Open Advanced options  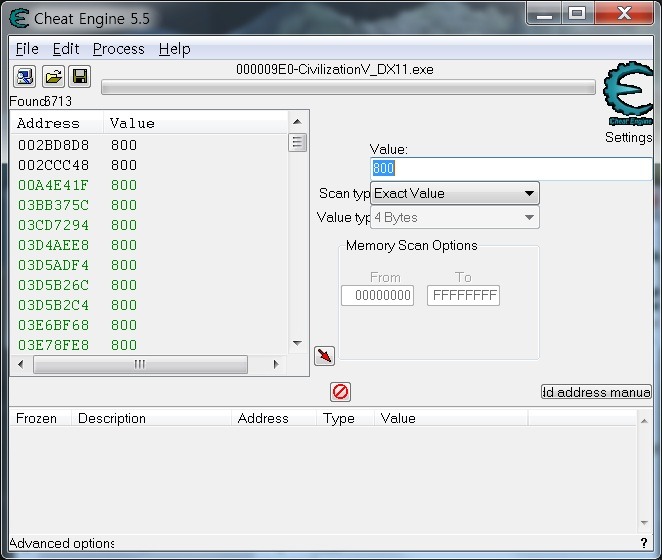pyautogui.click(x=62, y=543)
